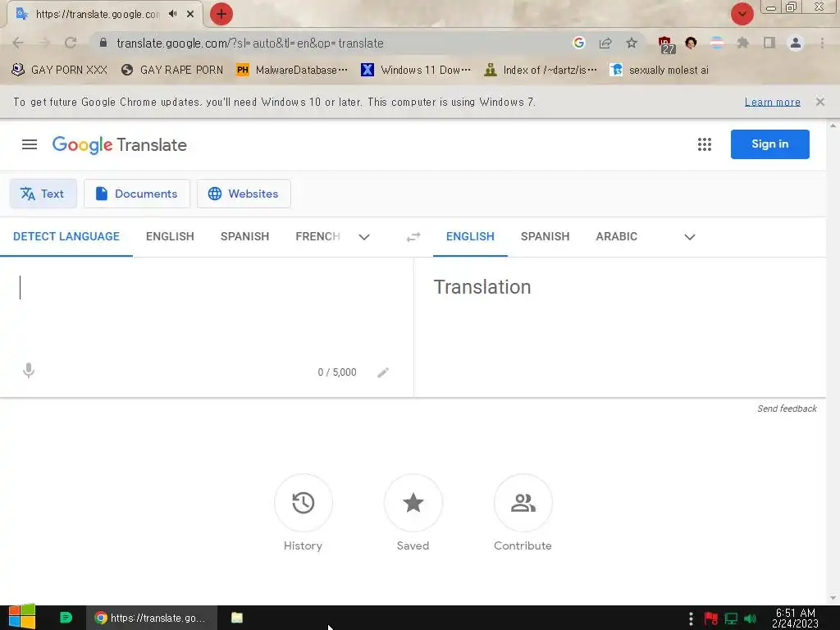Select Detect Language as source
The image size is (840, 630).
[66, 236]
